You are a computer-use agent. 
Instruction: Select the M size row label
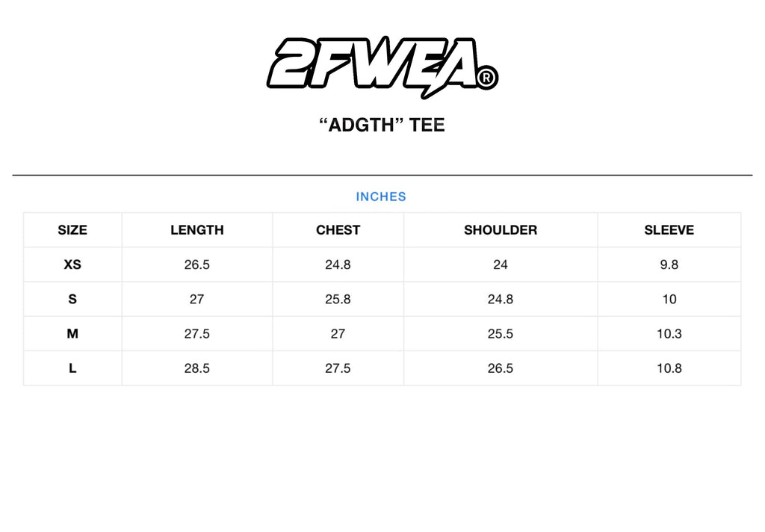click(72, 333)
